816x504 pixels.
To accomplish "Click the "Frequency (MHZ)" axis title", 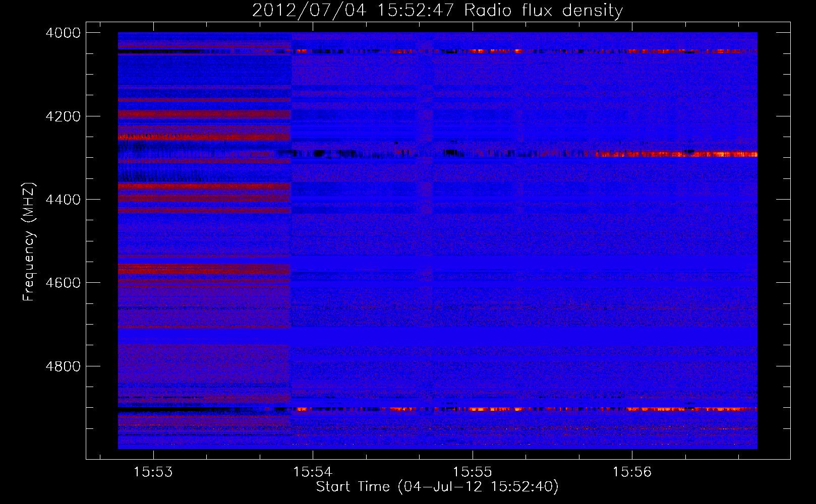I will 29,242.
